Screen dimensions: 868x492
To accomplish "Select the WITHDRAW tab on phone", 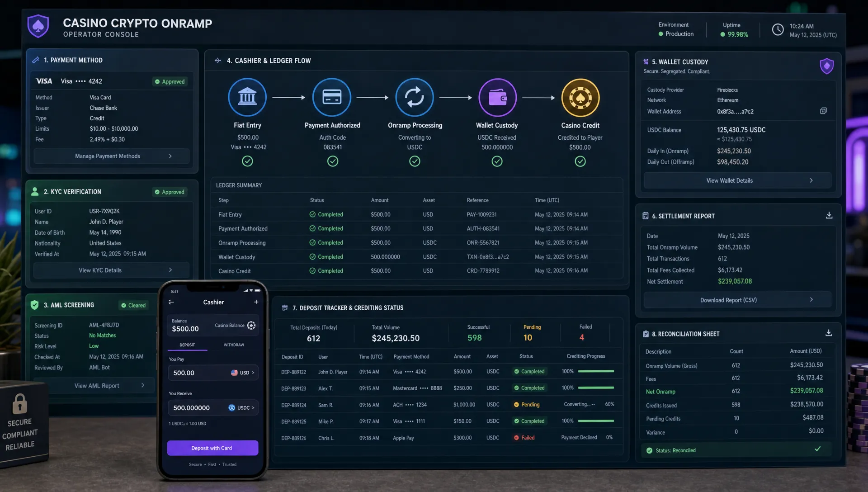I will tap(234, 345).
